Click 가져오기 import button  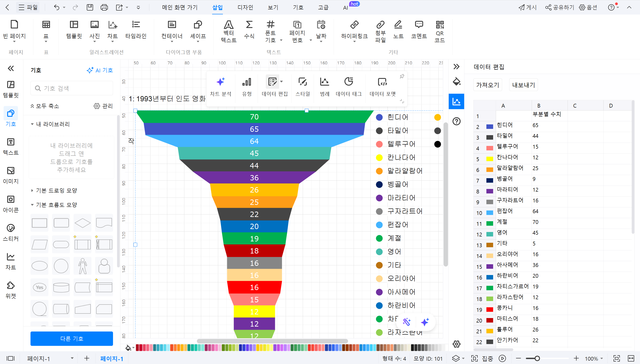click(488, 85)
